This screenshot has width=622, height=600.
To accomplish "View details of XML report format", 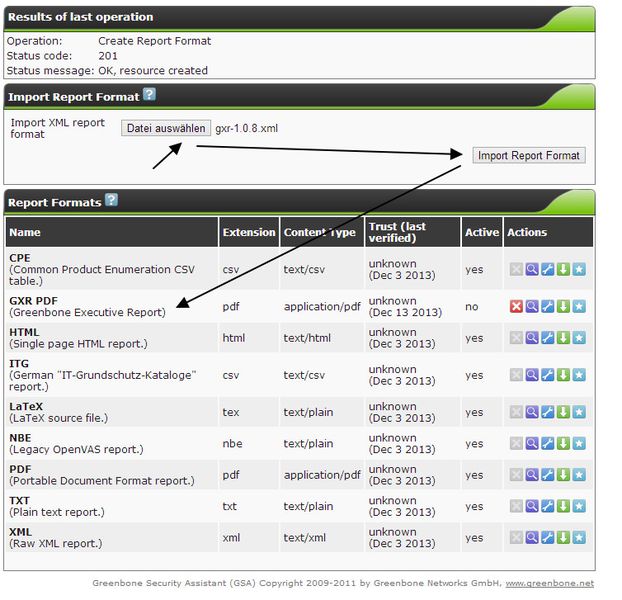I will click(x=532, y=538).
